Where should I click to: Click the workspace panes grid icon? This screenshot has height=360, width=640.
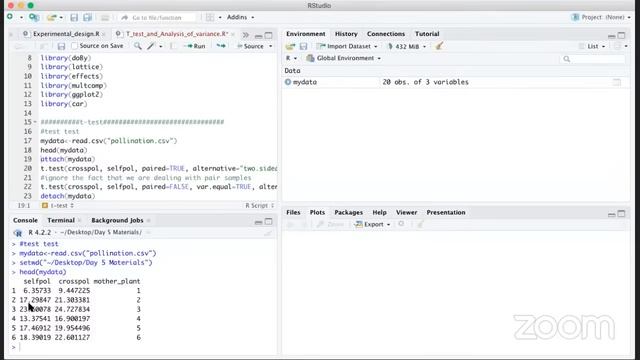pos(210,18)
